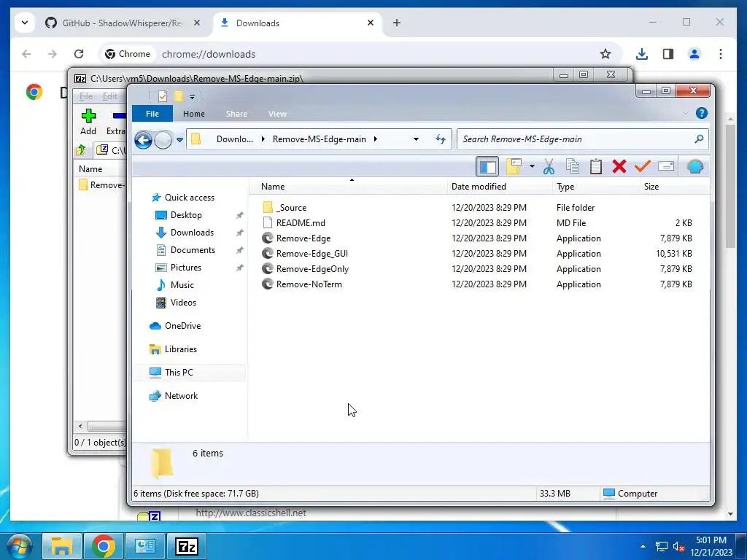Select the Remove-Edge_GUI application
This screenshot has width=747, height=560.
pos(311,253)
